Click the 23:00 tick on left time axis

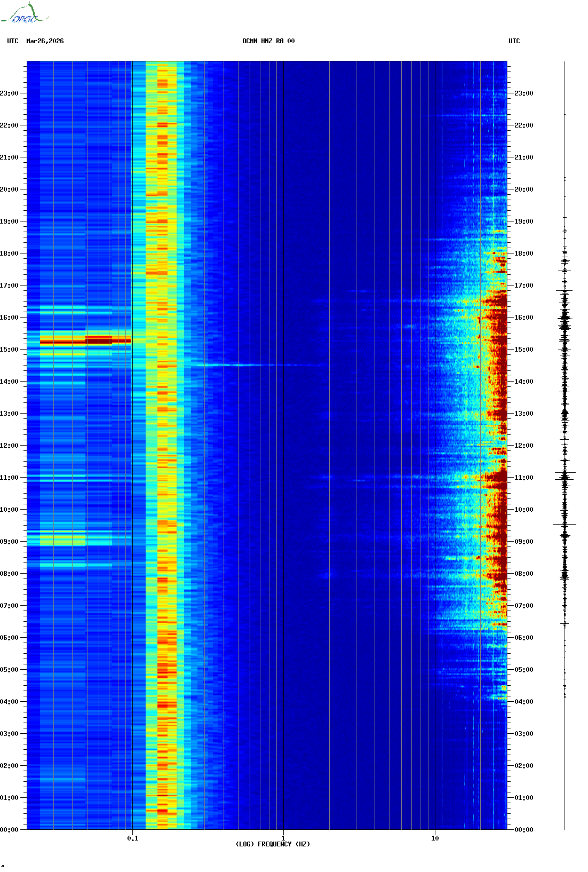tap(10, 93)
